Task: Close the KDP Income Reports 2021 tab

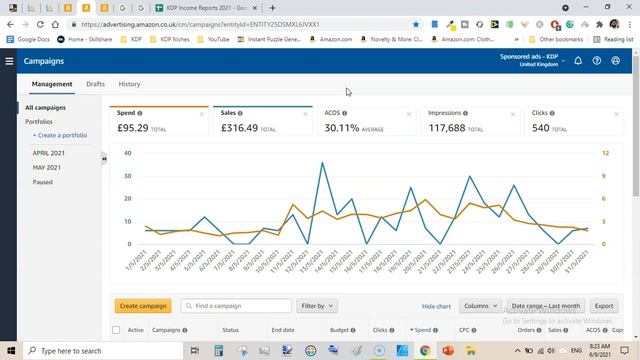Action: (x=255, y=8)
